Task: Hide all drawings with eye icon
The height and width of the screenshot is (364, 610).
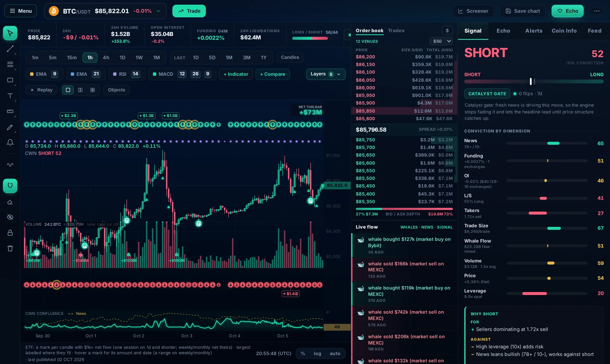Action: 10,217
